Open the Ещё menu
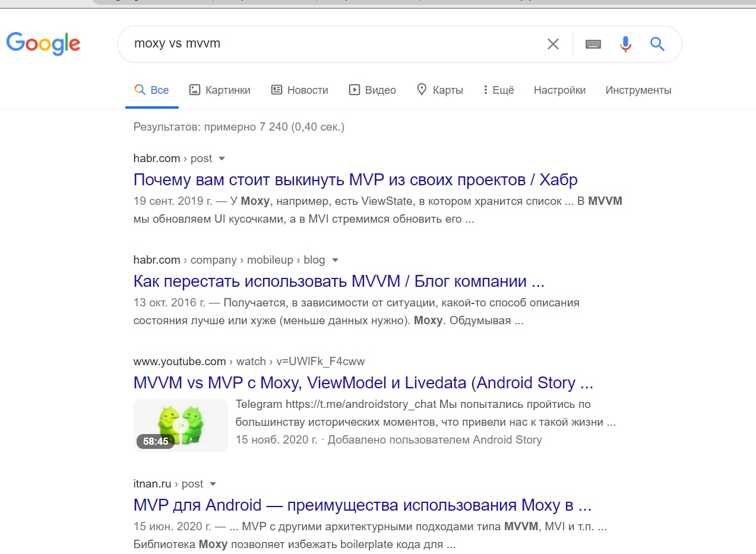Viewport: 756px width, 554px height. [498, 90]
